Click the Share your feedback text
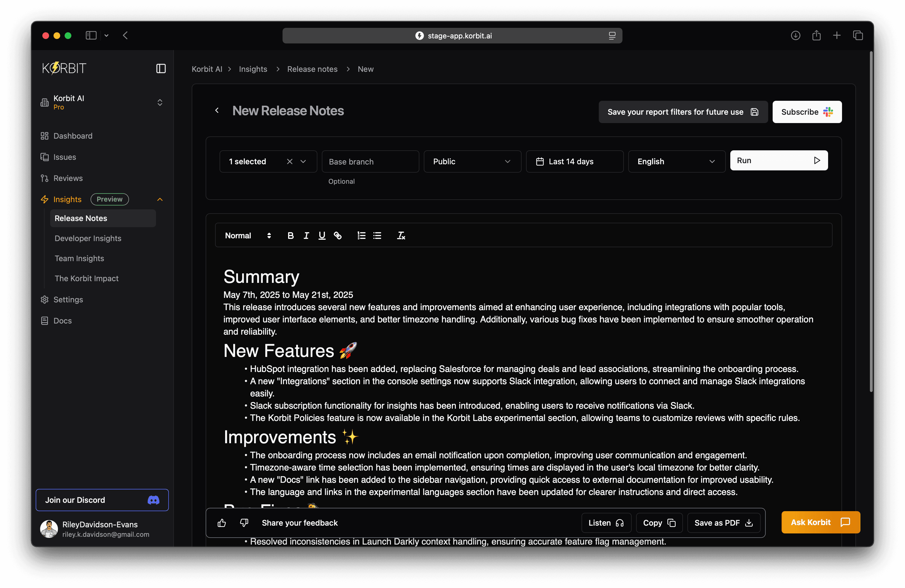 [x=300, y=523]
